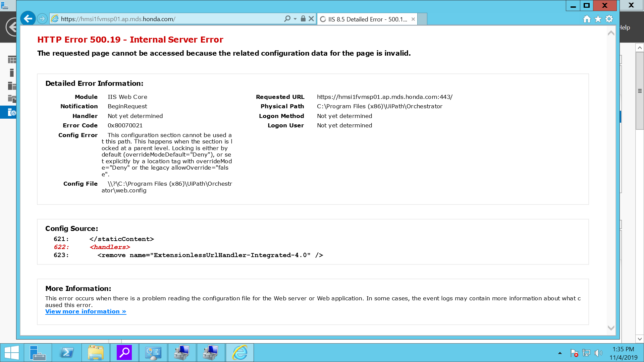Show hidden system tray icons arrow
Viewport: 644px width, 362px height.
point(560,353)
